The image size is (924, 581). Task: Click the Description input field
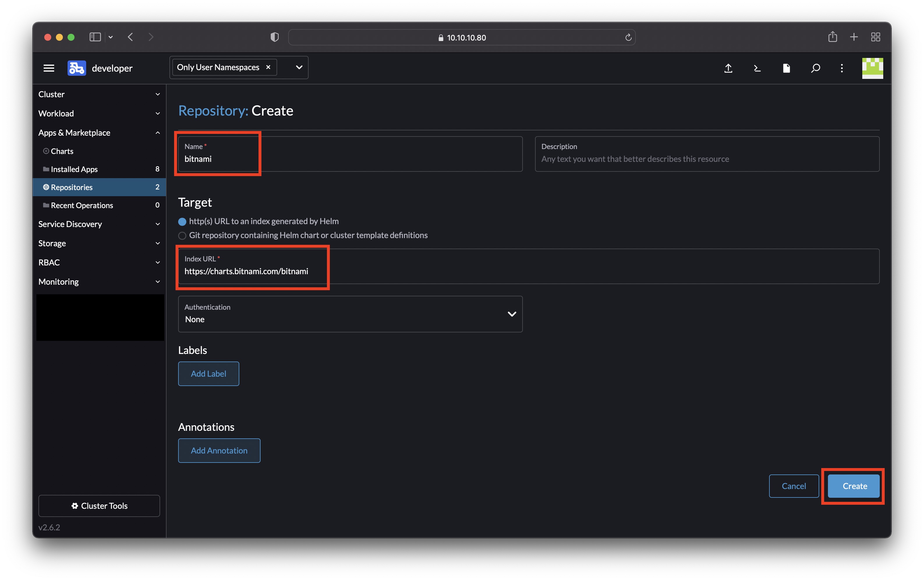point(707,154)
